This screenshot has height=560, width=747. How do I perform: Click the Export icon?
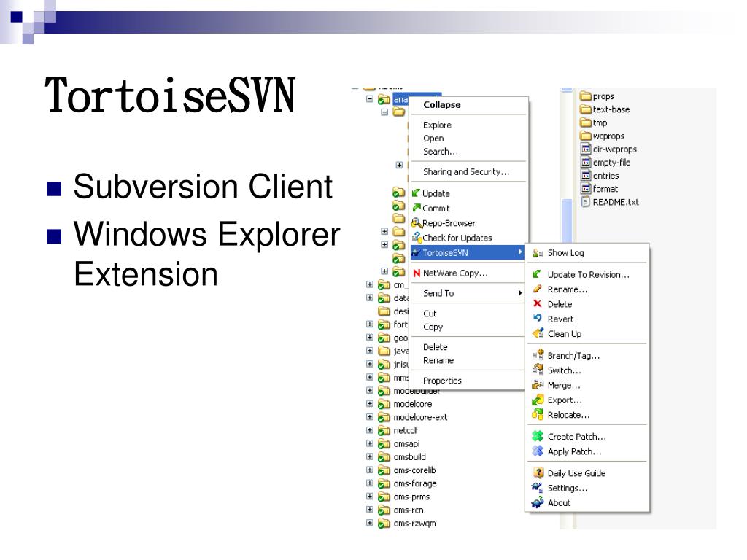click(x=538, y=400)
